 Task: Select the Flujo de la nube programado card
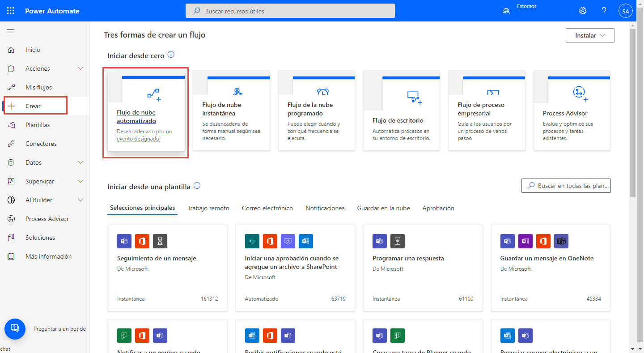pos(317,111)
